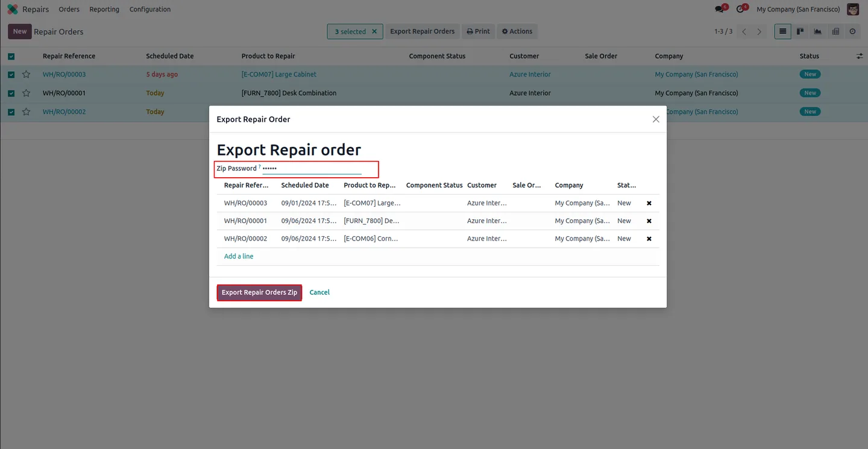Show the Zip Password help tooltip mark

click(260, 166)
